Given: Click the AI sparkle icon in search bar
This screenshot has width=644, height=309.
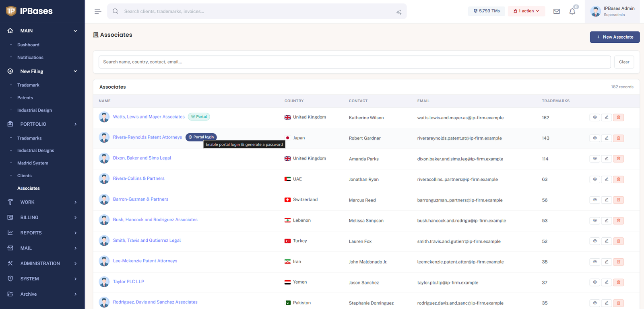Looking at the screenshot, I should click(x=399, y=12).
